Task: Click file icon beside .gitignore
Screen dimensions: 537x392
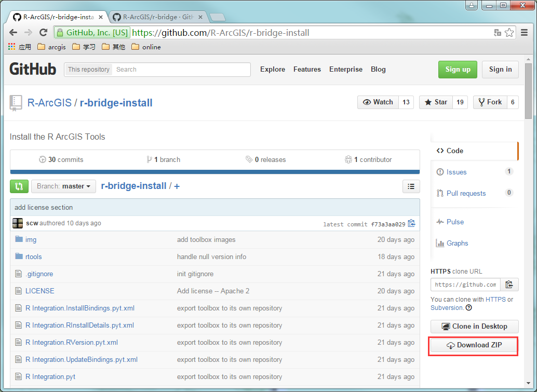Action: (19, 274)
